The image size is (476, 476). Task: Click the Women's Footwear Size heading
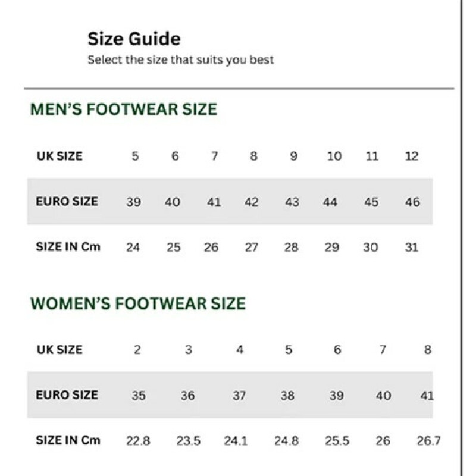137,303
